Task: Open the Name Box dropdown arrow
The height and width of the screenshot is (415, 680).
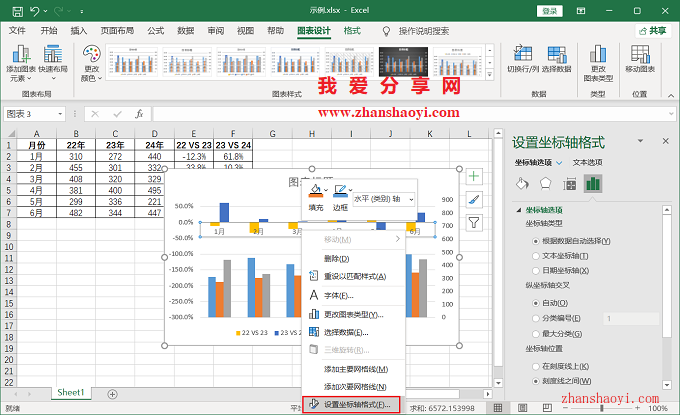Action: [60, 114]
